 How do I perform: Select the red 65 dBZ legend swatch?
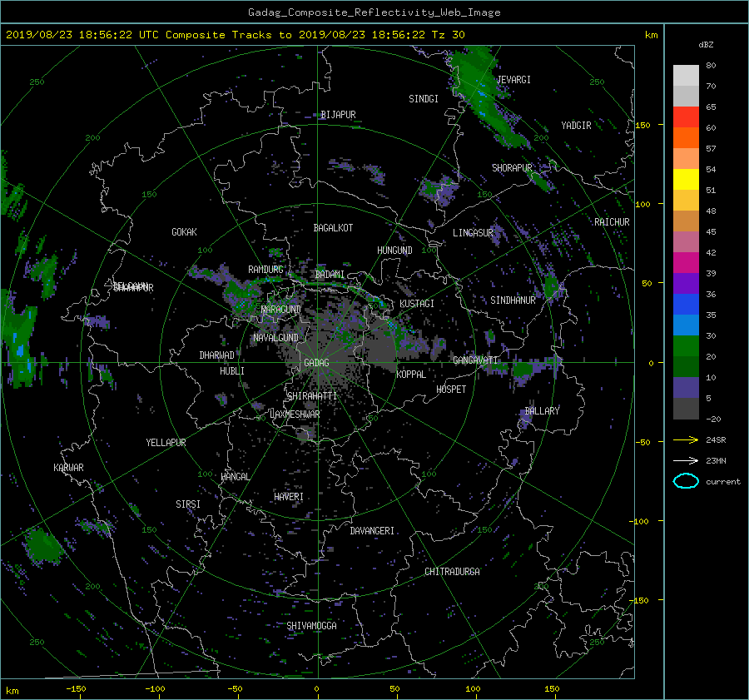[x=686, y=117]
